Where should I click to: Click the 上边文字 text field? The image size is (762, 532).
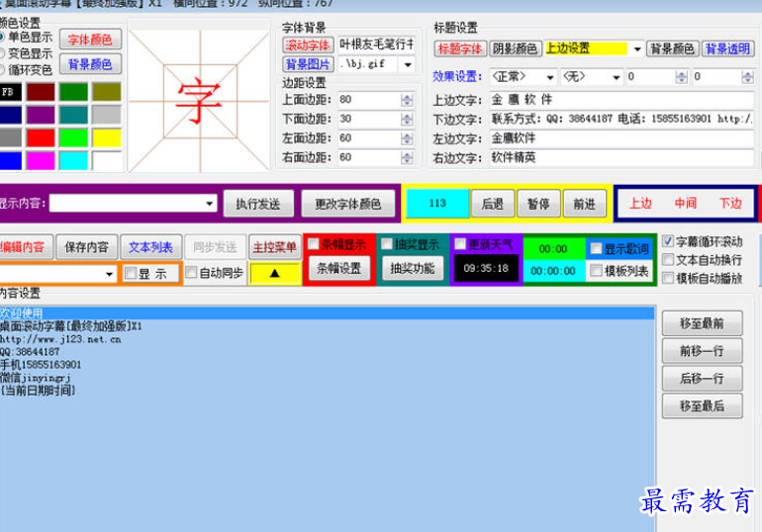point(621,100)
